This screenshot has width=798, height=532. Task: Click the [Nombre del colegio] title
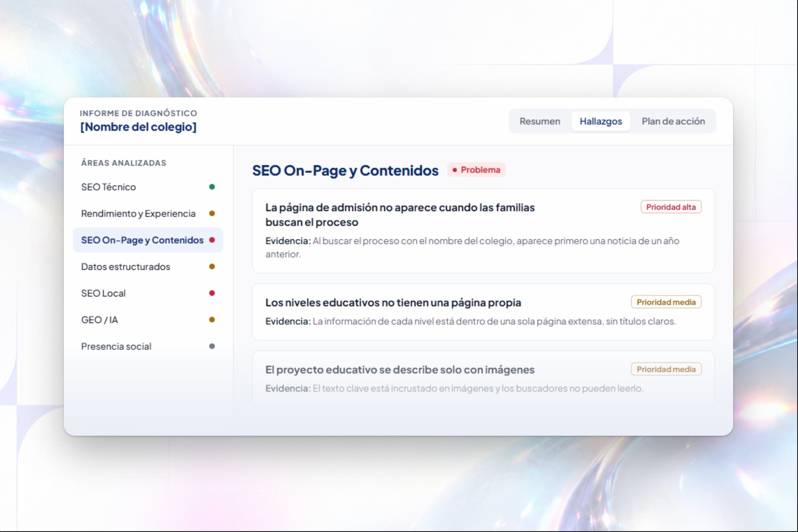coord(138,127)
